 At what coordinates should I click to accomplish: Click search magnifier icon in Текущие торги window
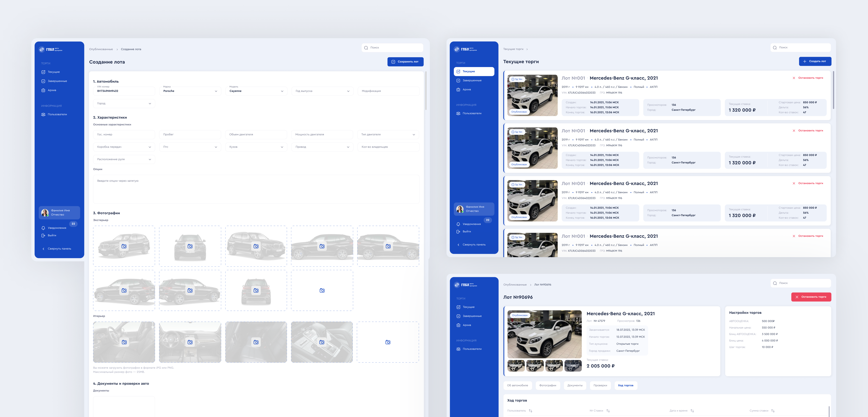point(775,47)
